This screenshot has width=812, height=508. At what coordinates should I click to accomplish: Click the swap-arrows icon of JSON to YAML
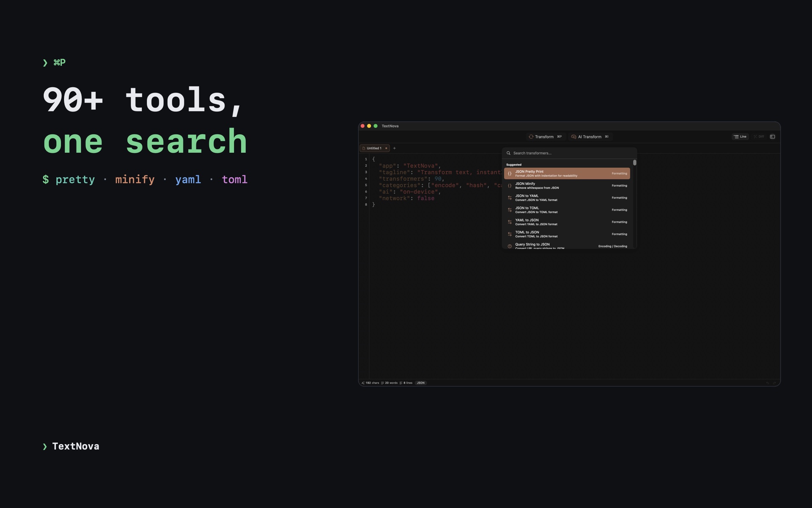pos(510,198)
